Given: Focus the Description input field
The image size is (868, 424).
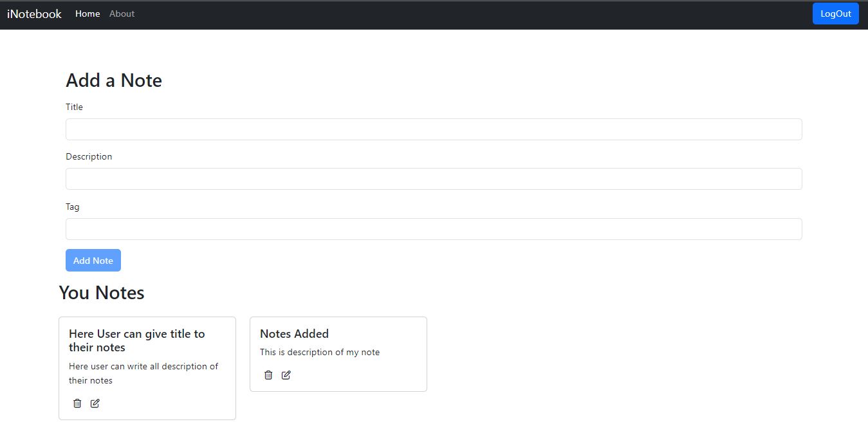Looking at the screenshot, I should 434,179.
